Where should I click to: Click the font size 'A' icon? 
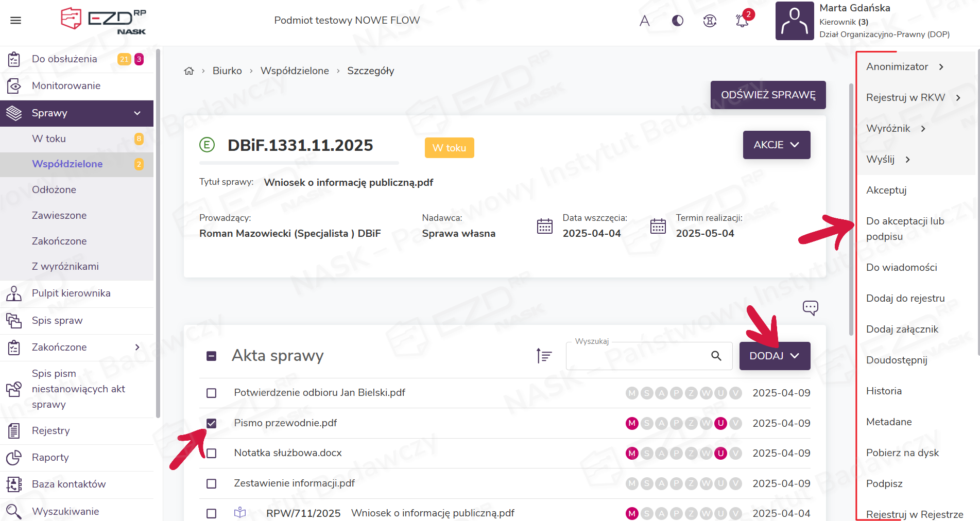point(644,21)
